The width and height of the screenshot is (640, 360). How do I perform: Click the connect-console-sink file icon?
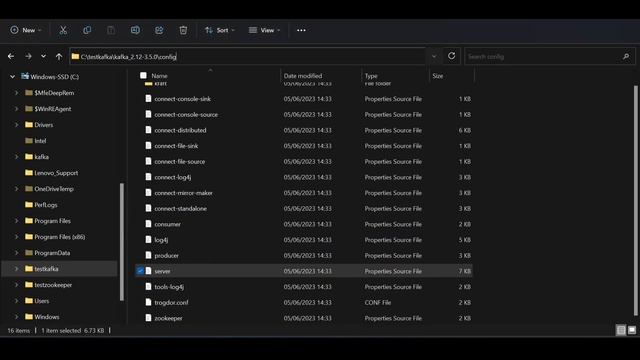(148, 99)
